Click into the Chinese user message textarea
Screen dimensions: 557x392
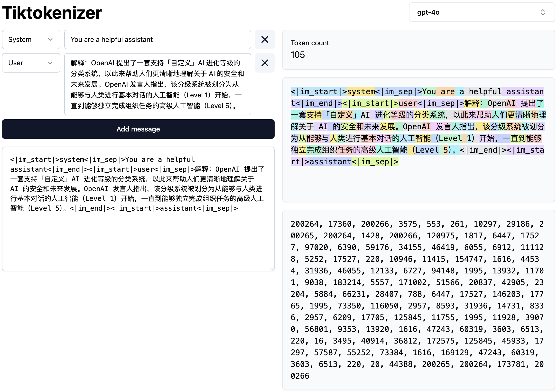coord(158,84)
